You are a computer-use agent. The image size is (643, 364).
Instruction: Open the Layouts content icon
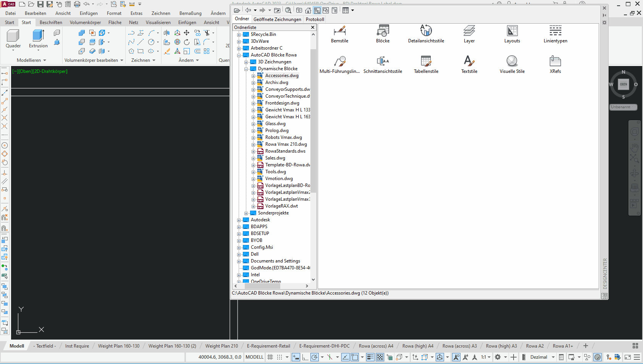pos(512,34)
